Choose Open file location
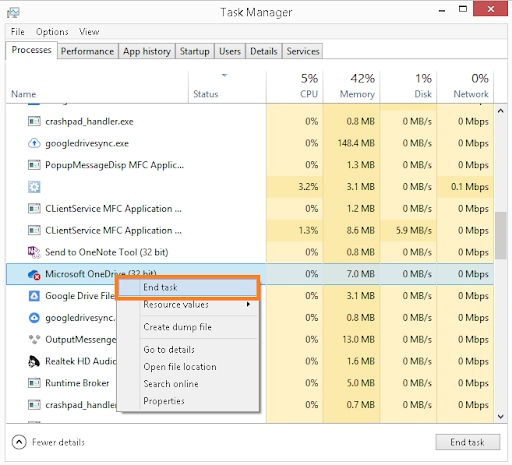512x465 pixels. 187,367
